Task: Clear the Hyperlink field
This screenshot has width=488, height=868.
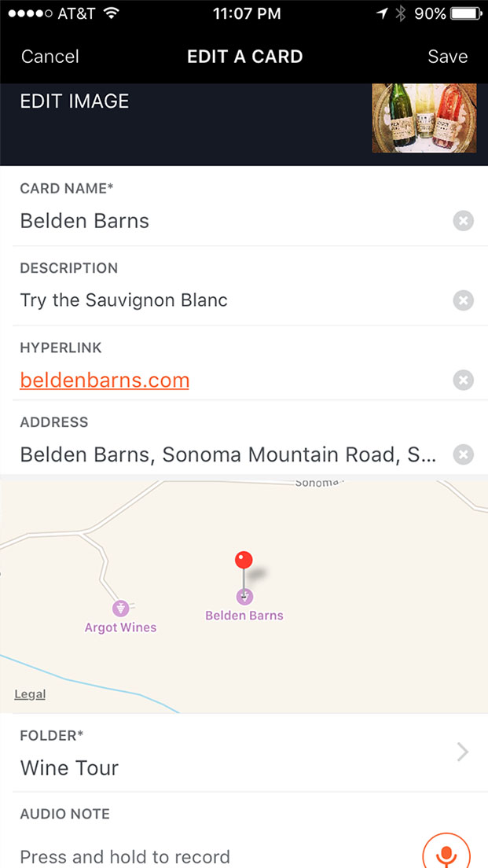Action: click(464, 381)
